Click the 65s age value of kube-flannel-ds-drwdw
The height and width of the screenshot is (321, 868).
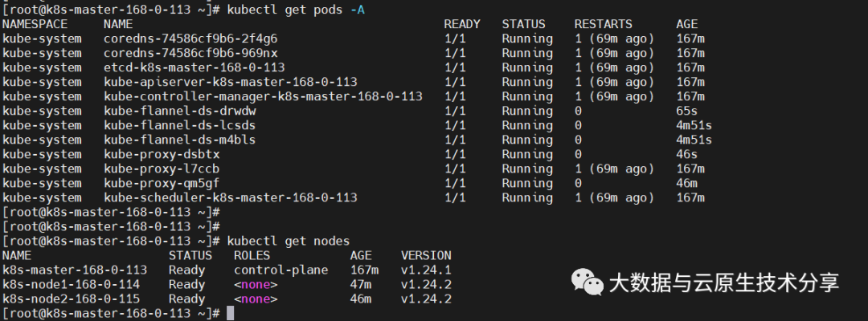pos(687,111)
